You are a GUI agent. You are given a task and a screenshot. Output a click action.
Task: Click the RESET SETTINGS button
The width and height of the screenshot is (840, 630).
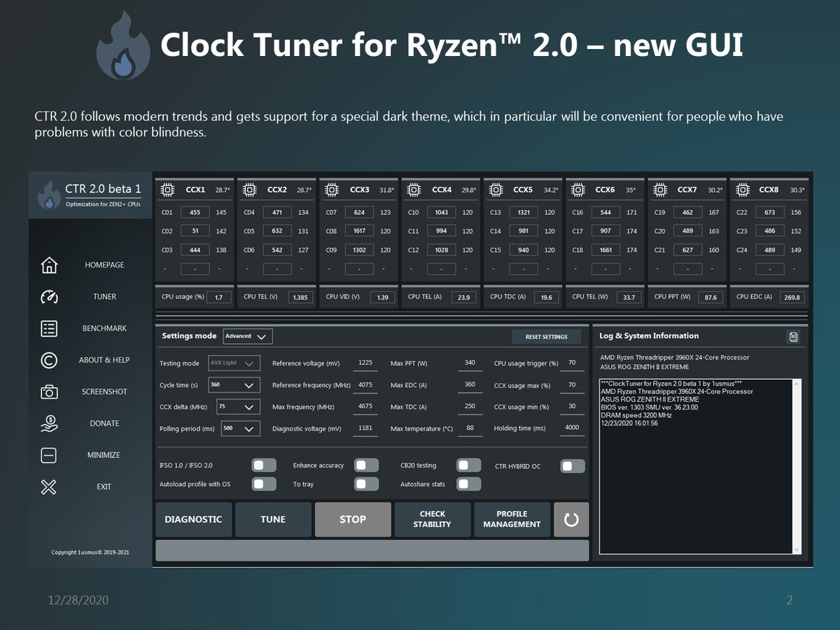pos(546,337)
